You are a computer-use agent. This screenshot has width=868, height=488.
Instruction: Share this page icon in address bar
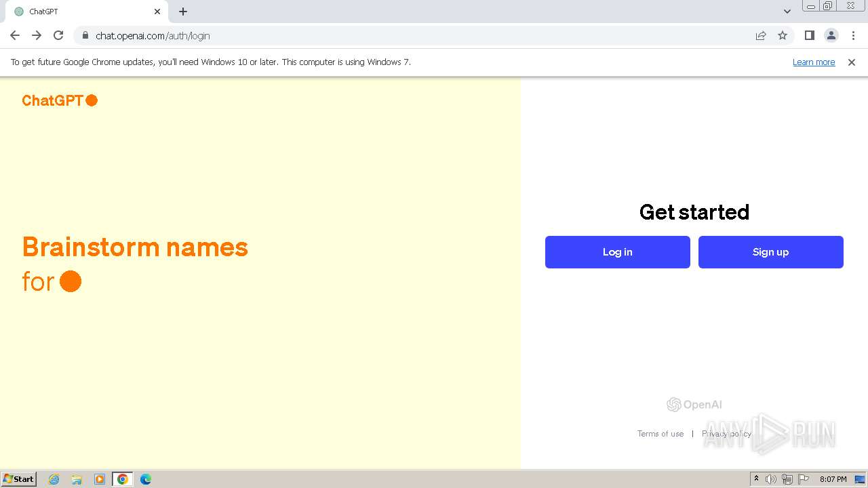click(761, 36)
